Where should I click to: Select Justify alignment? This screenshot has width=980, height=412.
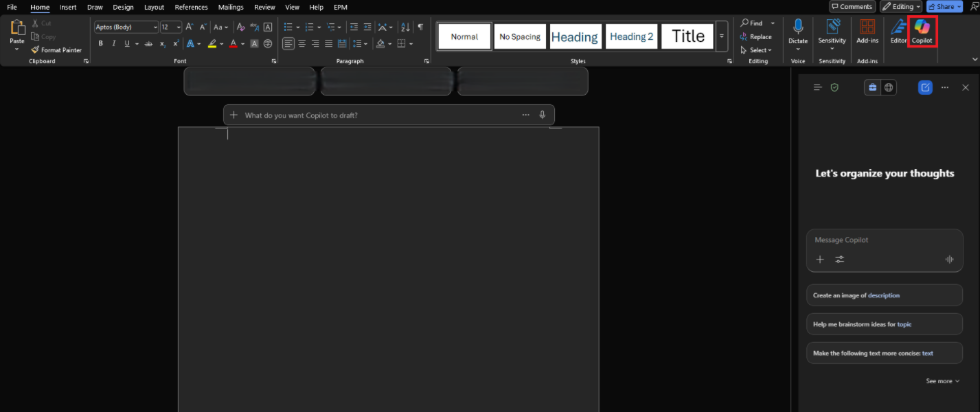coord(329,43)
